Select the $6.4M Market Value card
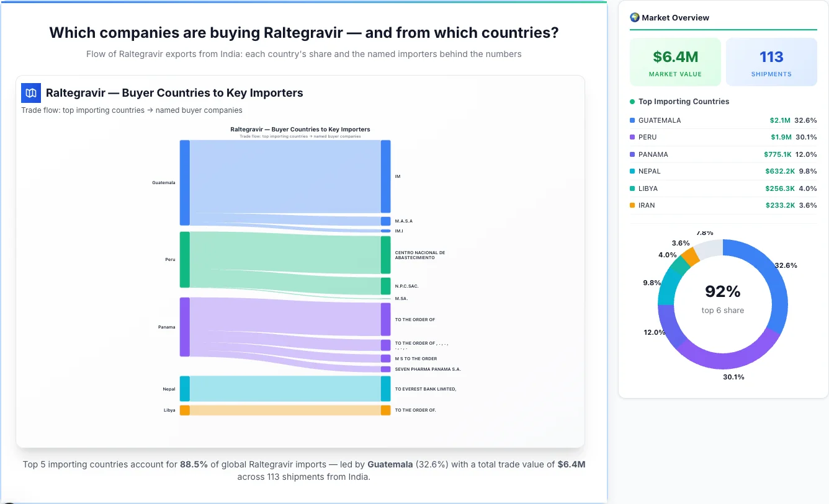Screen dimensions: 829x504 point(675,61)
